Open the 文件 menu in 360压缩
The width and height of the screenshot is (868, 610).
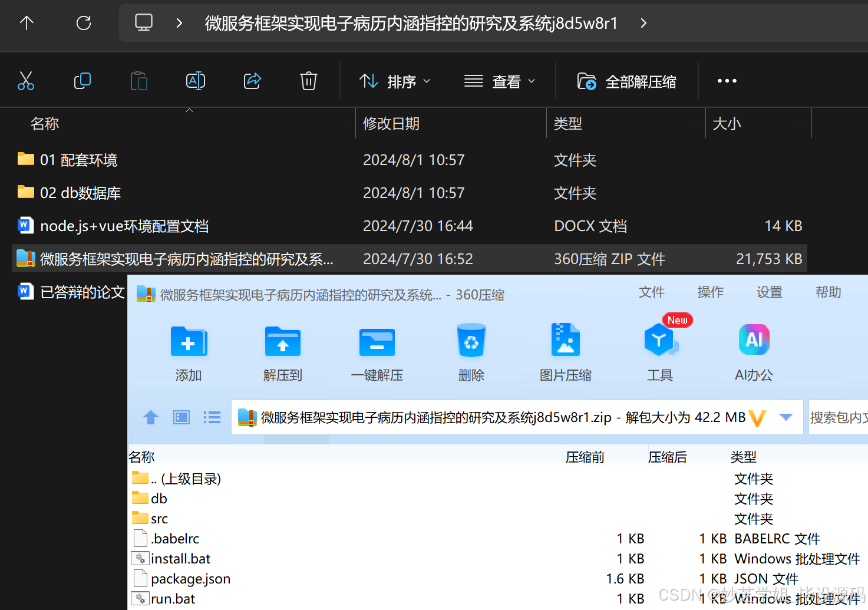652,292
